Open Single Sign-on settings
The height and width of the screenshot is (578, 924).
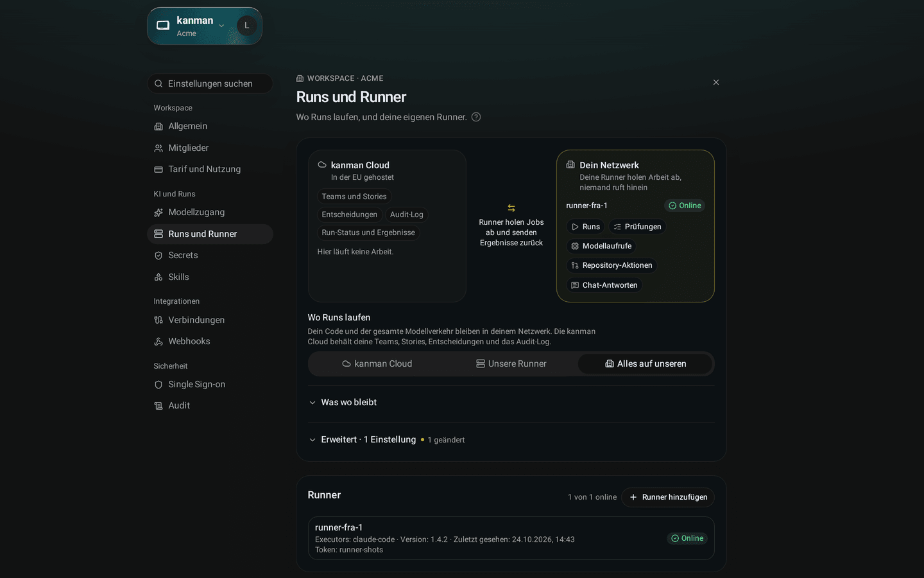click(210, 384)
